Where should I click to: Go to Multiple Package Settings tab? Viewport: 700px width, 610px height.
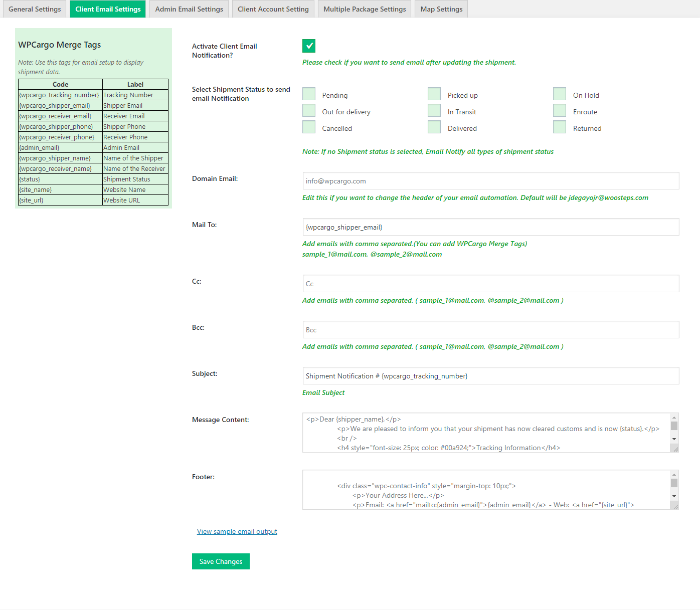pyautogui.click(x=365, y=9)
